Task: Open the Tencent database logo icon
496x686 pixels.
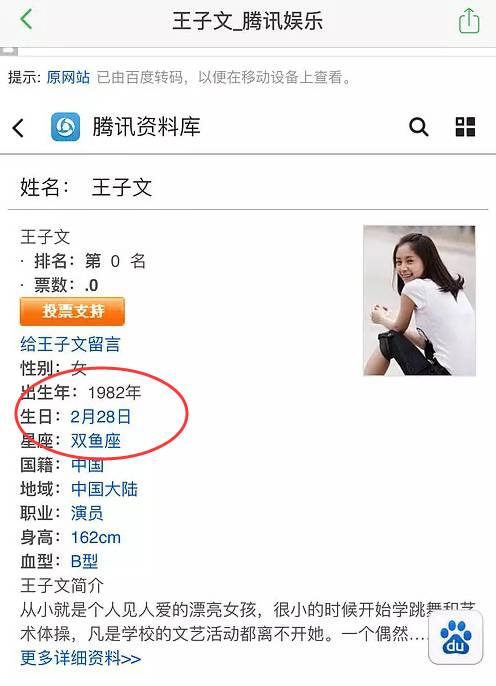Action: pyautogui.click(x=66, y=127)
